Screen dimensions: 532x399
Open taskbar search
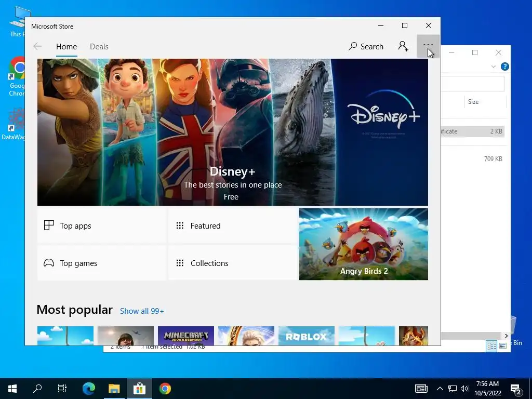point(37,389)
